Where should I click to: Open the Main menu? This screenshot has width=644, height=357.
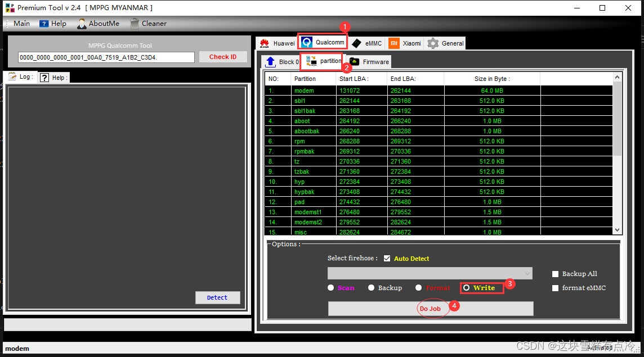21,24
